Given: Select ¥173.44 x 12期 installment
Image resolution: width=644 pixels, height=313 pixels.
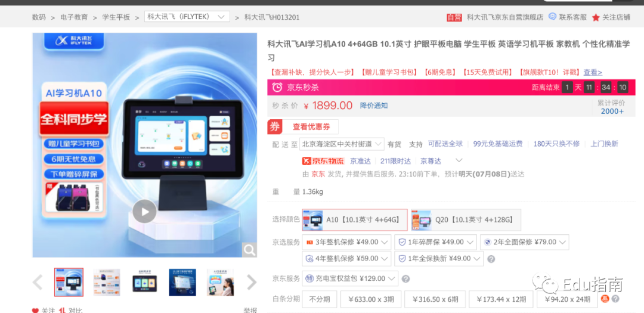Looking at the screenshot, I should pos(501,299).
